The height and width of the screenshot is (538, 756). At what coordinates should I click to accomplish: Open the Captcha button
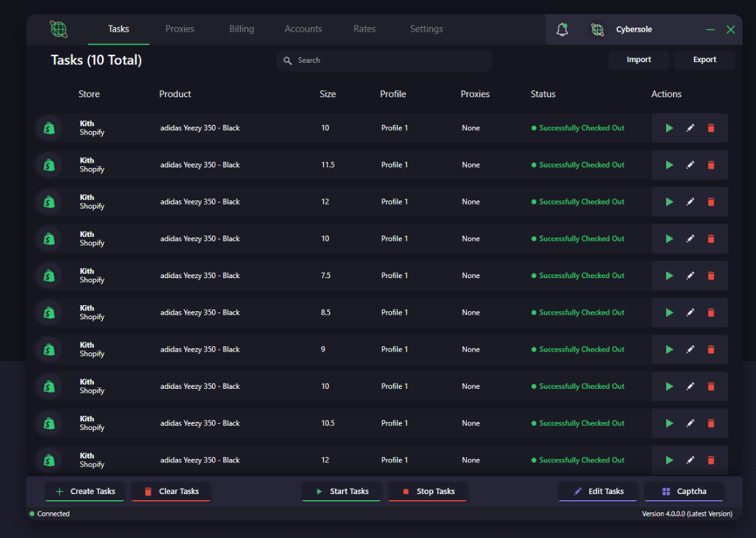[684, 491]
